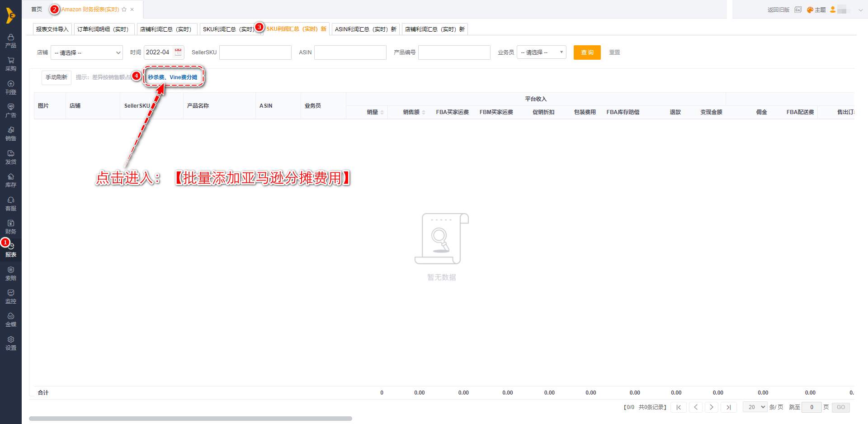
Task: Star the Amazon 财务报表 tab as favorite
Action: [x=124, y=10]
